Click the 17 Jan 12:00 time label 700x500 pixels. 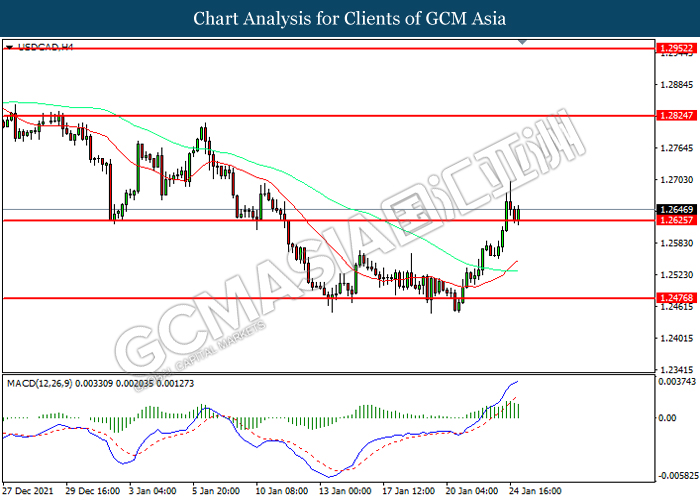408,491
